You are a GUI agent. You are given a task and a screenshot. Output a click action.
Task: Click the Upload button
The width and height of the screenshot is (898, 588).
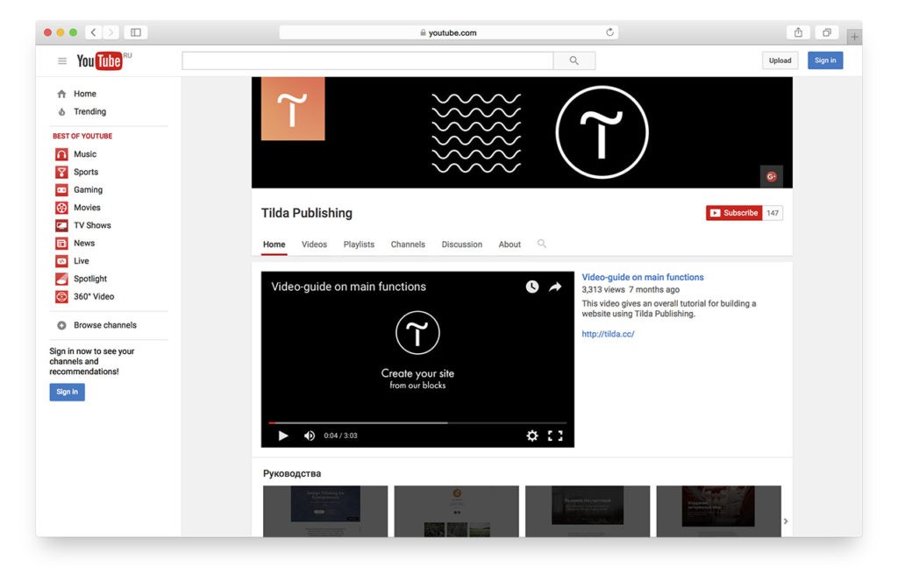click(x=780, y=60)
